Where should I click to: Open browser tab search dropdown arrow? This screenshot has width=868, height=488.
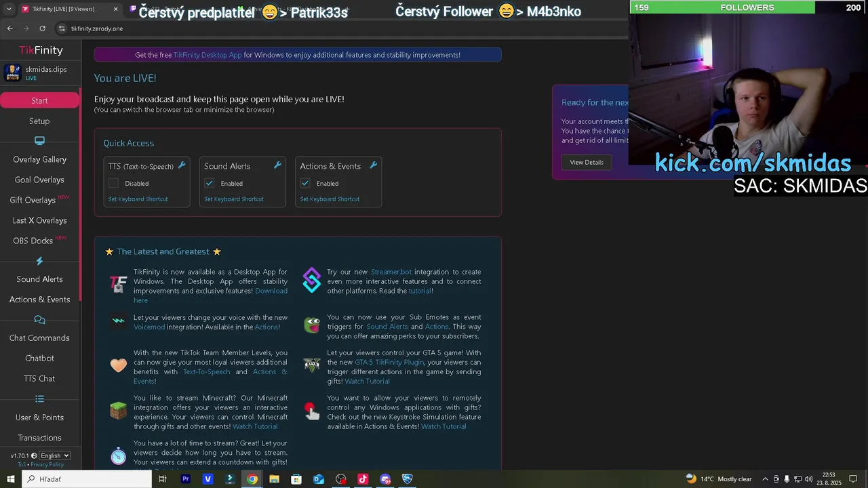(9, 9)
